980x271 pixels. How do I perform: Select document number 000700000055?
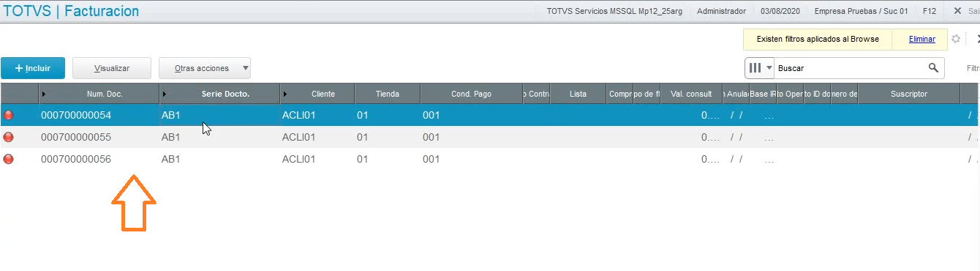(76, 137)
